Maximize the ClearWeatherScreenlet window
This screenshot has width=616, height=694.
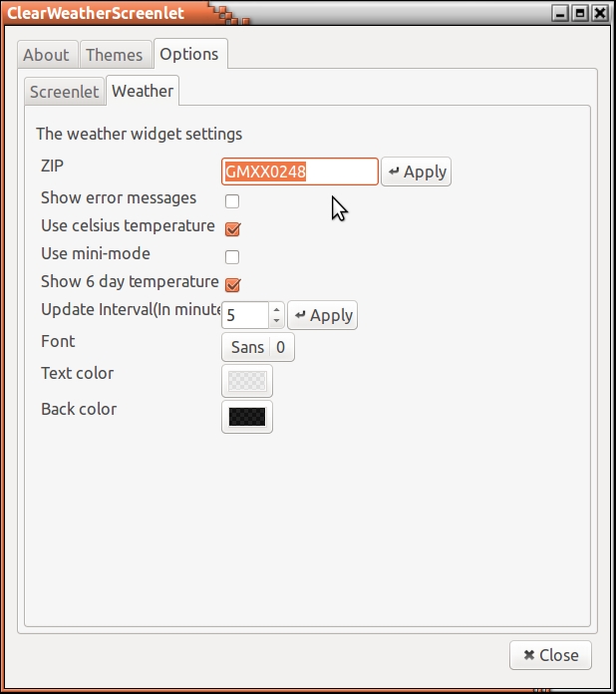click(x=580, y=12)
